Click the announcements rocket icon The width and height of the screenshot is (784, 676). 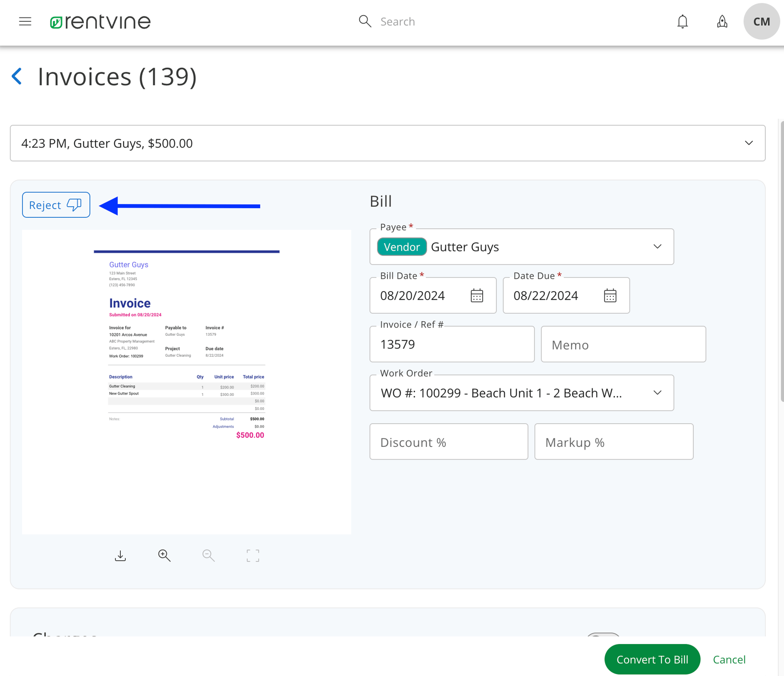722,21
